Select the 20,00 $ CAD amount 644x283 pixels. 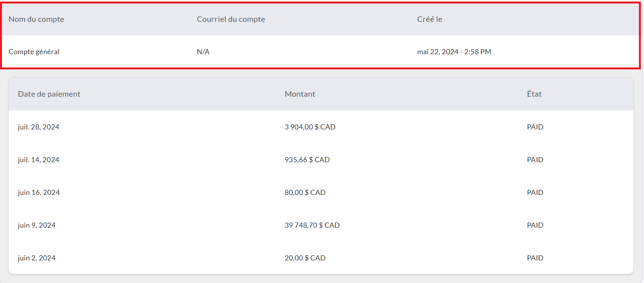click(305, 258)
